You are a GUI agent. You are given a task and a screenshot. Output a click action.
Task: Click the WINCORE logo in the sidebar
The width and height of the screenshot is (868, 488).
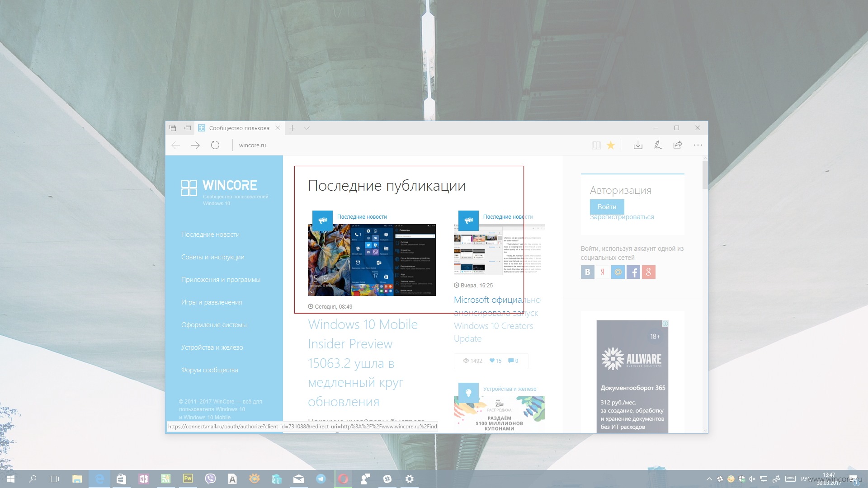coord(219,188)
